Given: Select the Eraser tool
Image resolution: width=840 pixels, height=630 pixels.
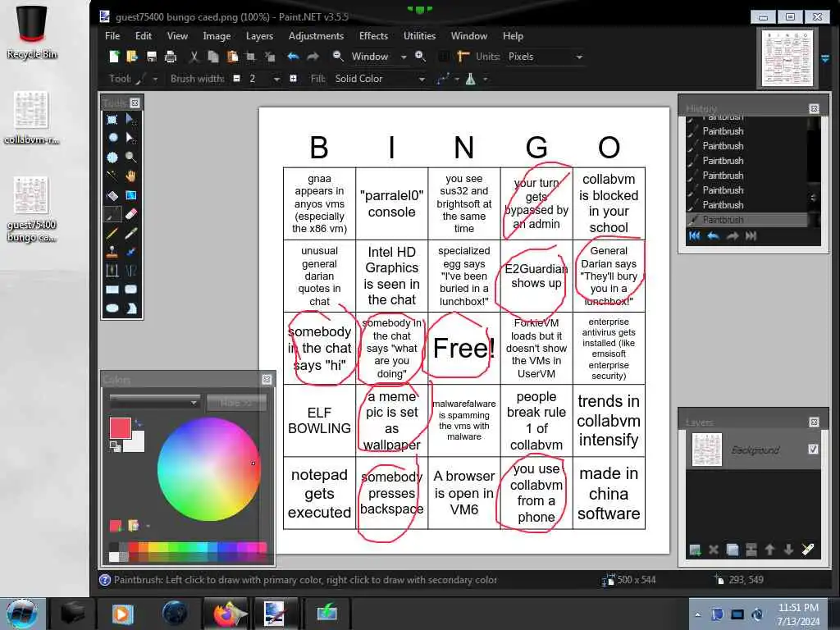Looking at the screenshot, I should tap(130, 214).
